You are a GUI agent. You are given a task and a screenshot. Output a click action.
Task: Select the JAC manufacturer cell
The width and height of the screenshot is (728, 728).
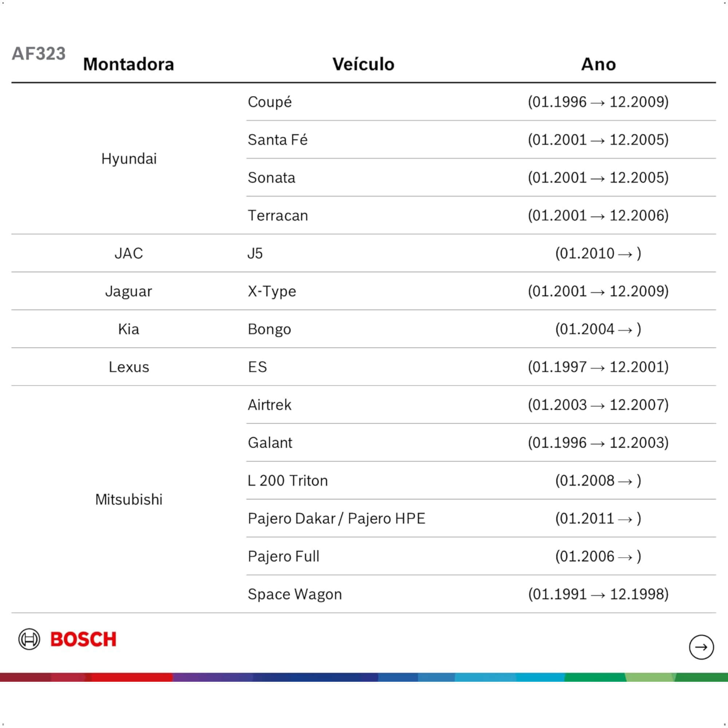[129, 253]
